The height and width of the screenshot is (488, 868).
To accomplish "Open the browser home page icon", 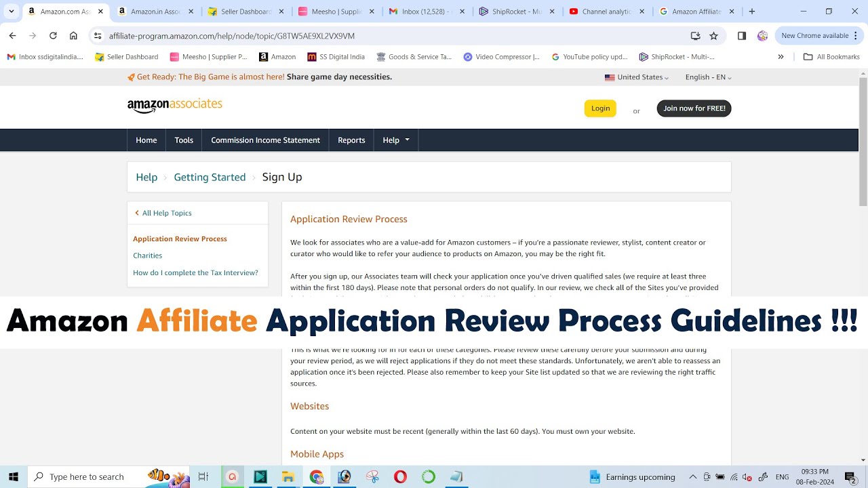I will pos(73,36).
